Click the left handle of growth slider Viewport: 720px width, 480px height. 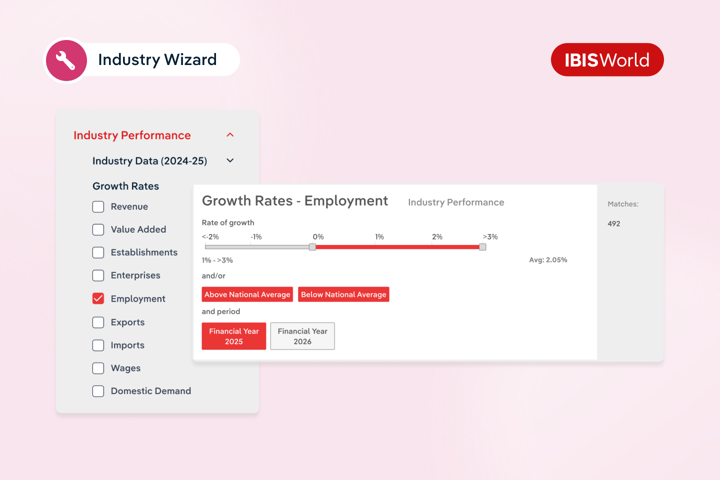(x=312, y=247)
